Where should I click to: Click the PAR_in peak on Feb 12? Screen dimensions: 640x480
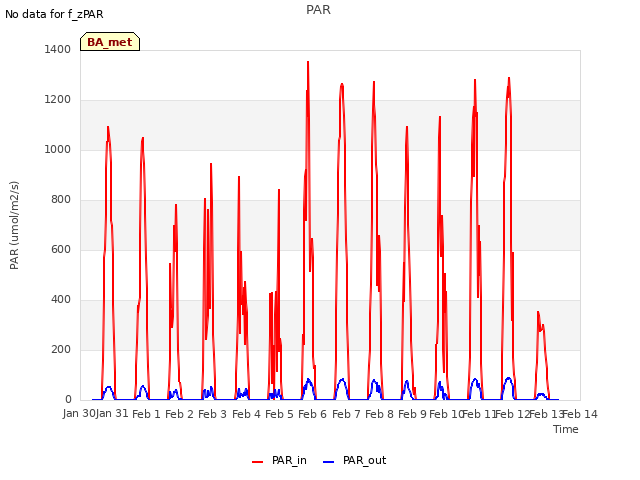[509, 78]
